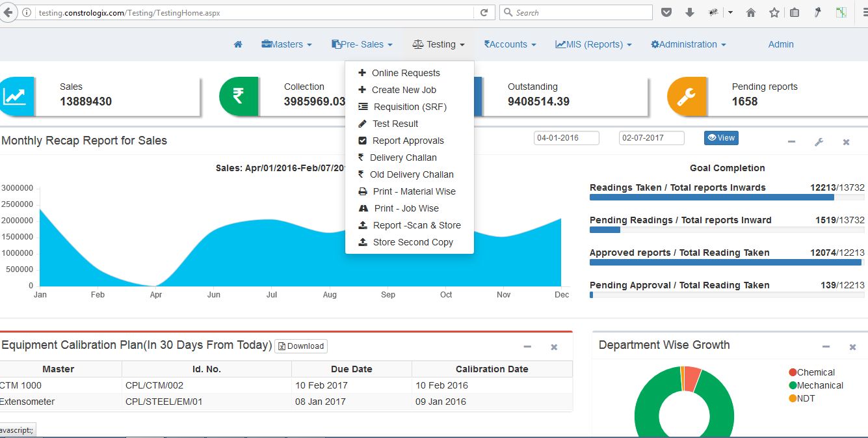Expand the Accounts dropdown menu
This screenshot has width=868, height=438.
click(510, 44)
